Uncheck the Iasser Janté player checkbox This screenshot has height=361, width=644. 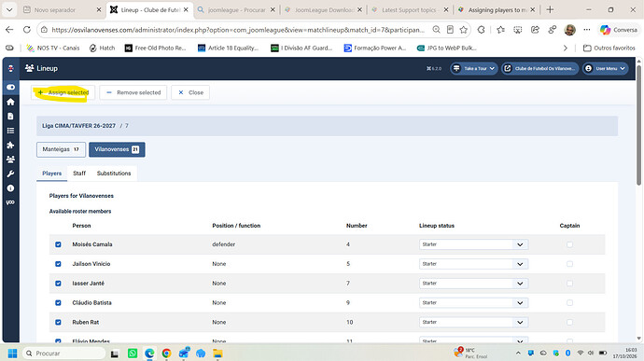click(58, 284)
